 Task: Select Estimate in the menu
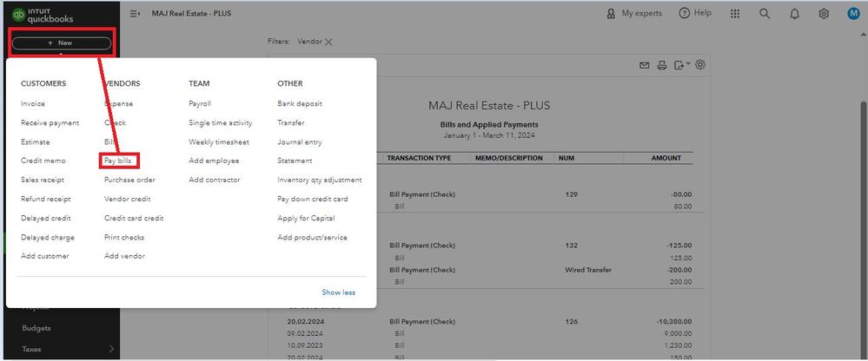pos(35,142)
